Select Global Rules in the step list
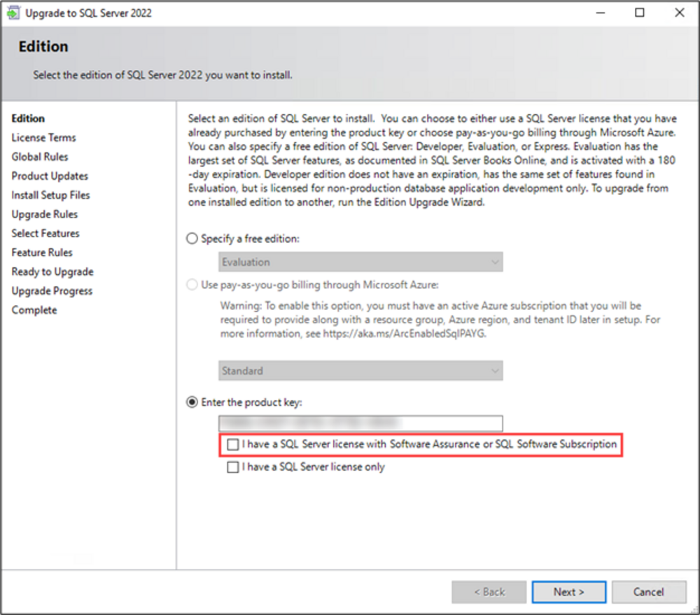Image resolution: width=700 pixels, height=615 pixels. coord(40,157)
